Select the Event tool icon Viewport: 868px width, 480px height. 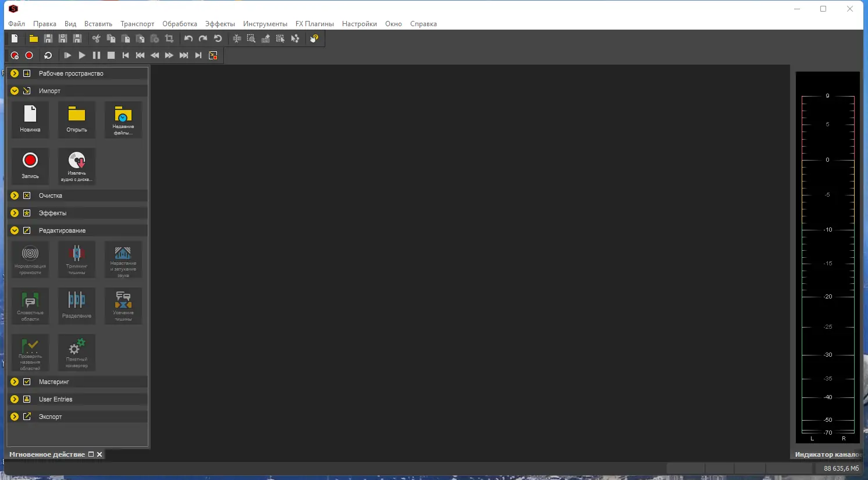(280, 38)
